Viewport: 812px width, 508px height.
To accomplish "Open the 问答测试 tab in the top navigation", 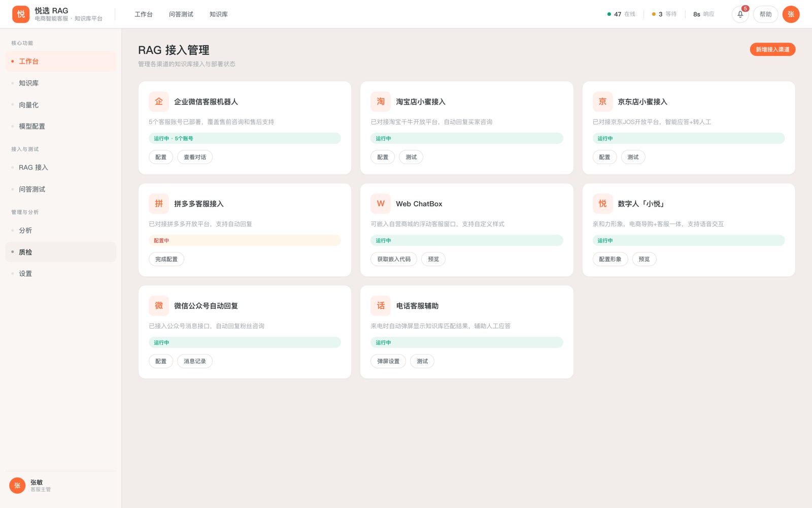I will pos(181,14).
